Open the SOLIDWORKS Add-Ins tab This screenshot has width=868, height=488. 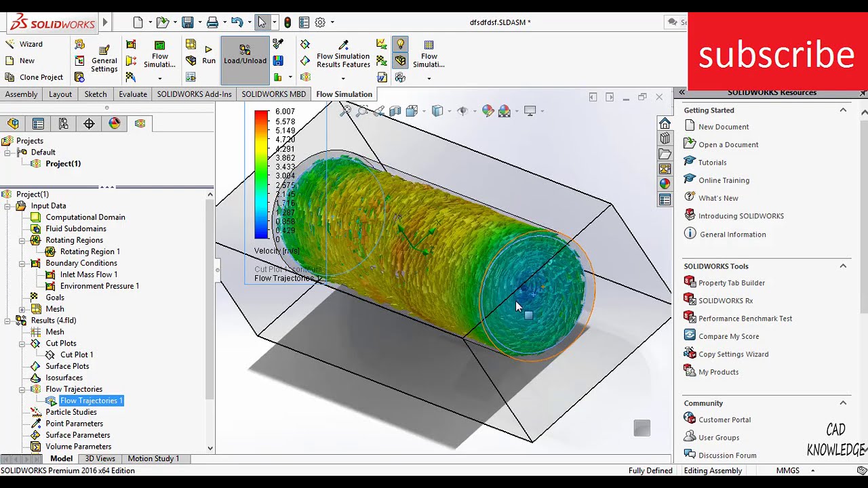[x=194, y=94]
